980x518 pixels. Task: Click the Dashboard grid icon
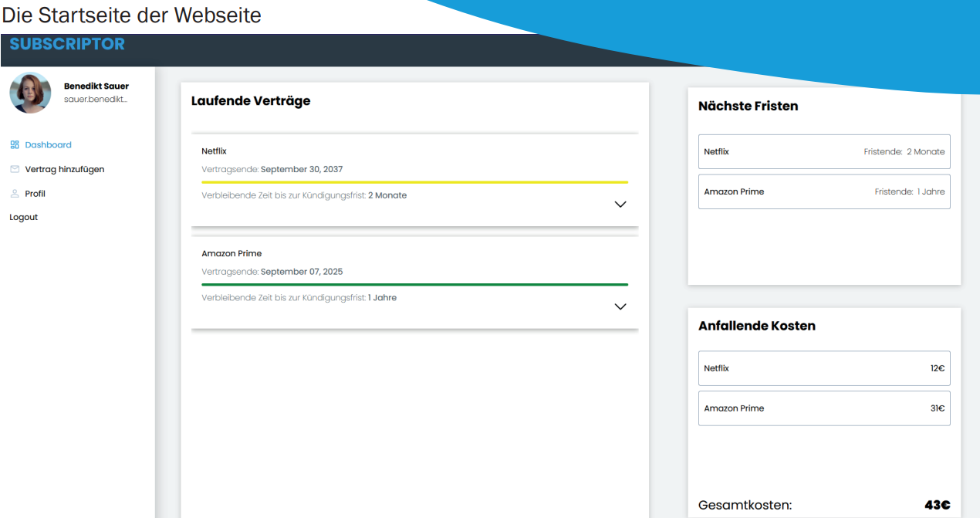coord(15,145)
